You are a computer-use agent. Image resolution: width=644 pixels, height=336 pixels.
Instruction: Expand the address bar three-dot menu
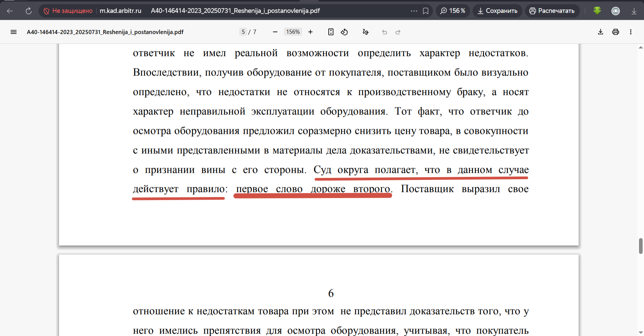414,11
